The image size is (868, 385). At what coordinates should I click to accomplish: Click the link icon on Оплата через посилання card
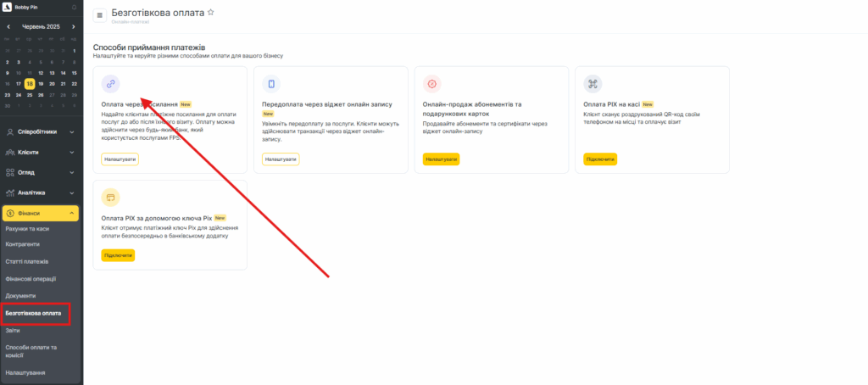[109, 83]
